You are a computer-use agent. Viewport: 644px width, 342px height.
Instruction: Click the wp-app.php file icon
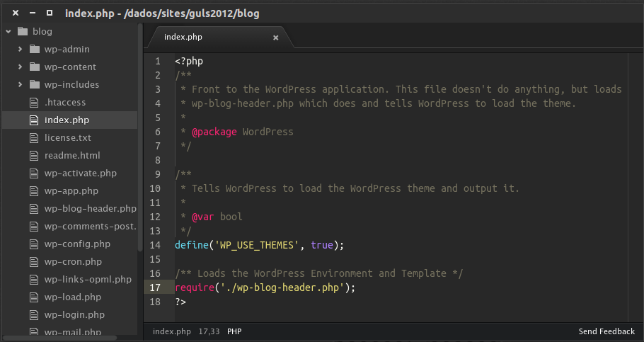[x=34, y=190]
